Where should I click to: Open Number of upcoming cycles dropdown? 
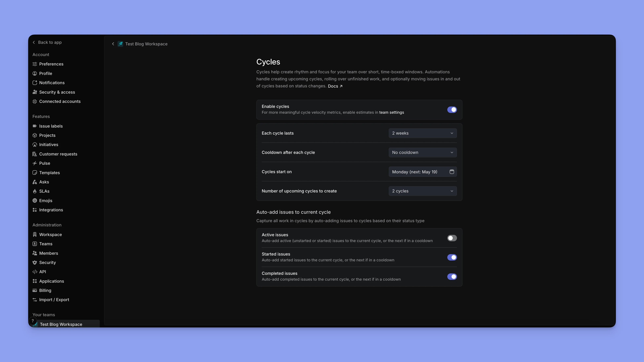point(423,191)
